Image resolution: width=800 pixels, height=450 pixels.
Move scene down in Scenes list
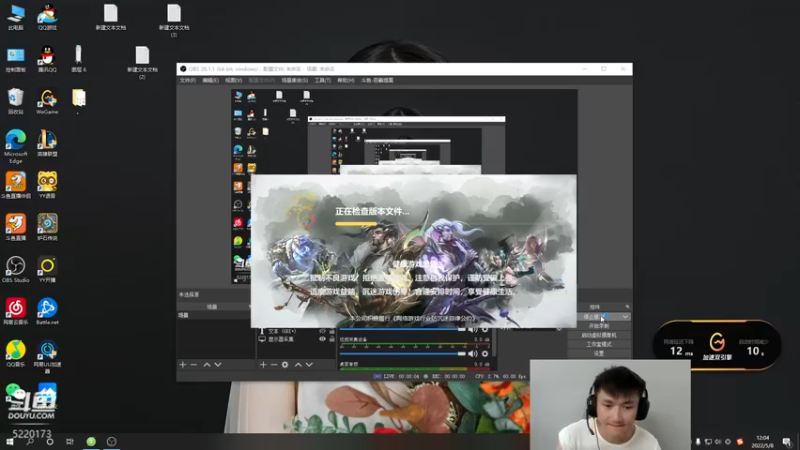pyautogui.click(x=218, y=365)
